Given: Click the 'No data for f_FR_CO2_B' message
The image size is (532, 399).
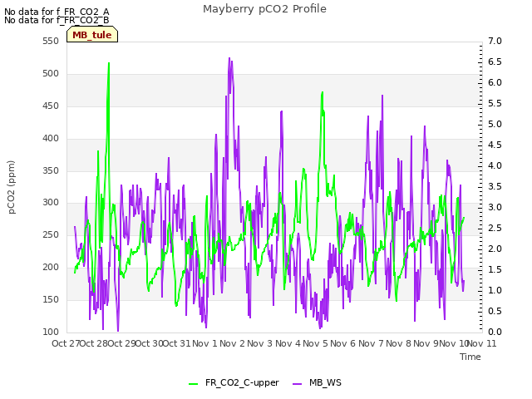Looking at the screenshot, I should pyautogui.click(x=57, y=20).
